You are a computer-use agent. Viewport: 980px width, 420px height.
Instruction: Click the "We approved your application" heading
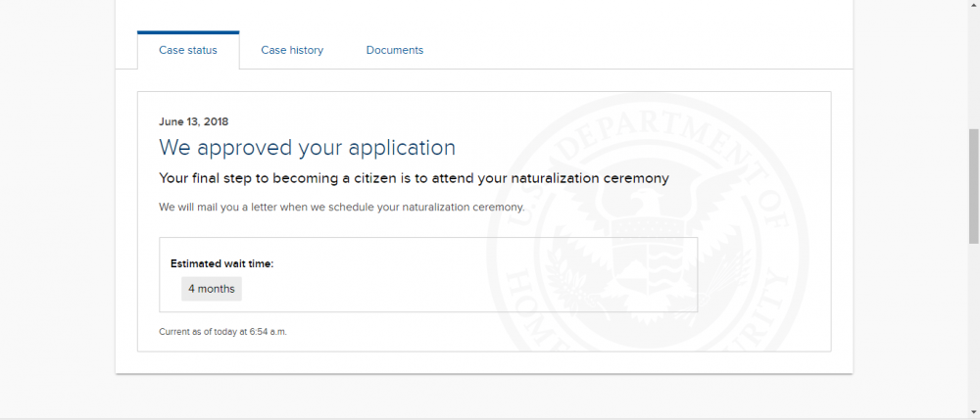coord(307,148)
